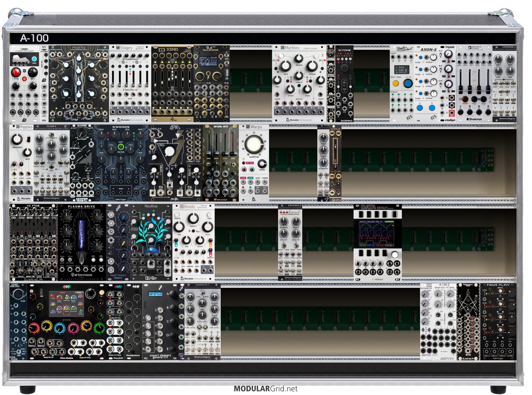Push the orange-ringed EDIT button on Griffin's Claws
The height and width of the screenshot is (395, 532).
(465, 100)
